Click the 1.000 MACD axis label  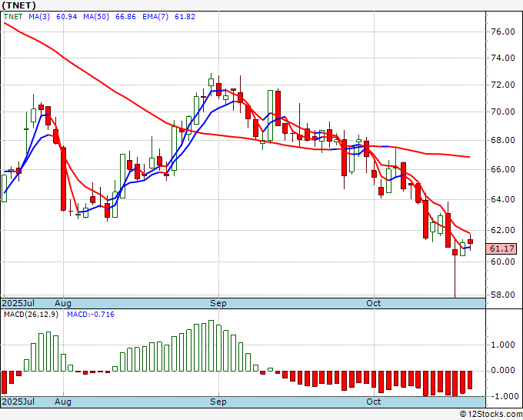click(503, 345)
